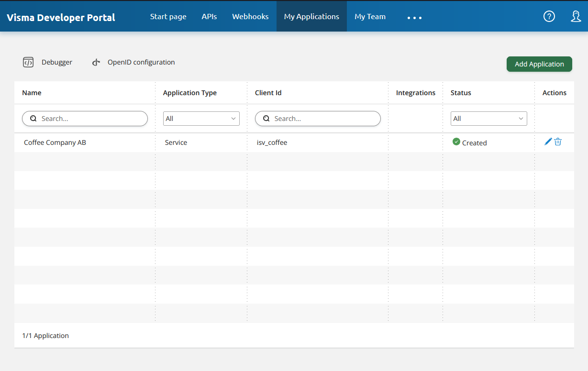Screen dimensions: 588x371
Task: Click the Name column header
Action: [x=32, y=93]
